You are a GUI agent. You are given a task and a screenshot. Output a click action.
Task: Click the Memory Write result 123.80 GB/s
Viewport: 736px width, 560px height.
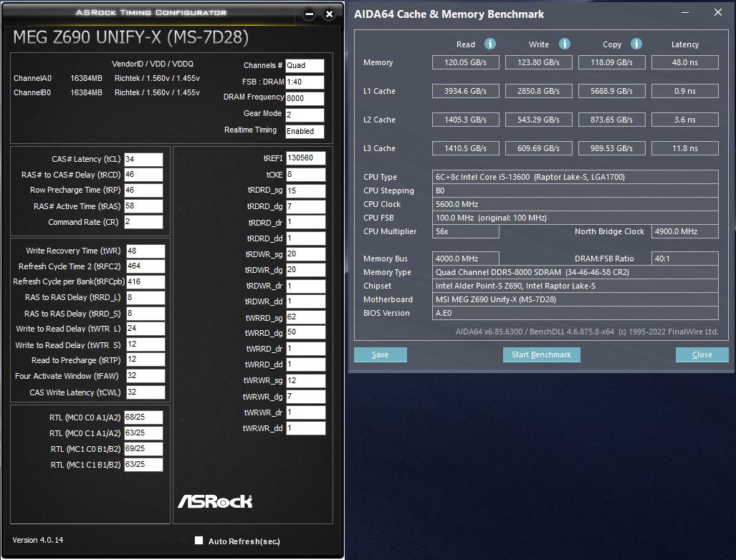pos(538,62)
